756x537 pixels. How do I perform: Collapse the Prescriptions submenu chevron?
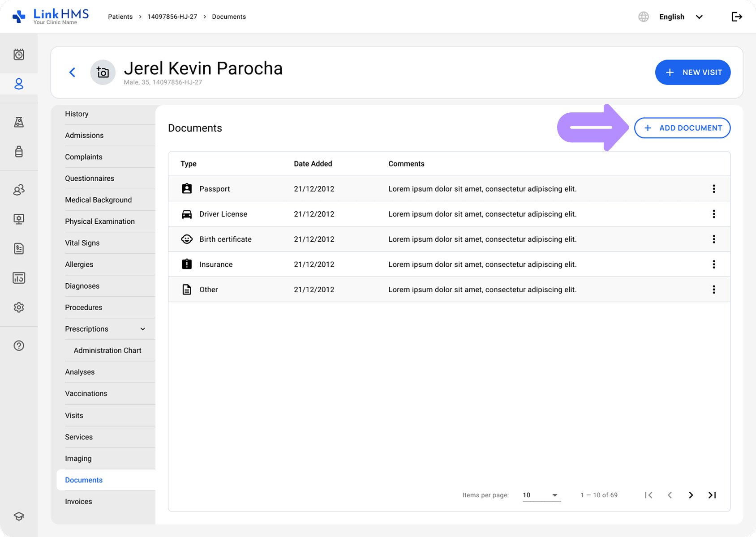point(143,329)
